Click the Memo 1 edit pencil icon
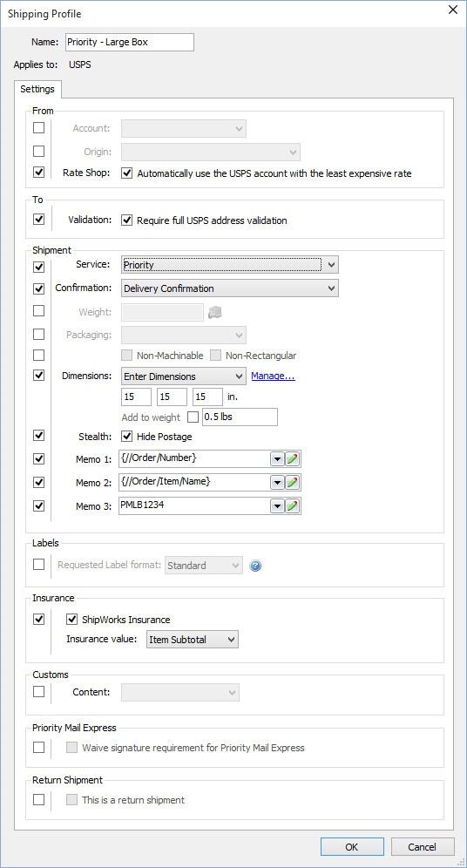Image resolution: width=467 pixels, height=868 pixels. click(293, 459)
